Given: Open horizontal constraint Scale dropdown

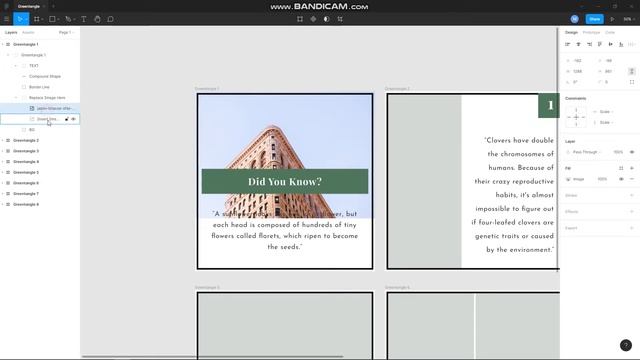Looking at the screenshot, I should tap(606, 111).
